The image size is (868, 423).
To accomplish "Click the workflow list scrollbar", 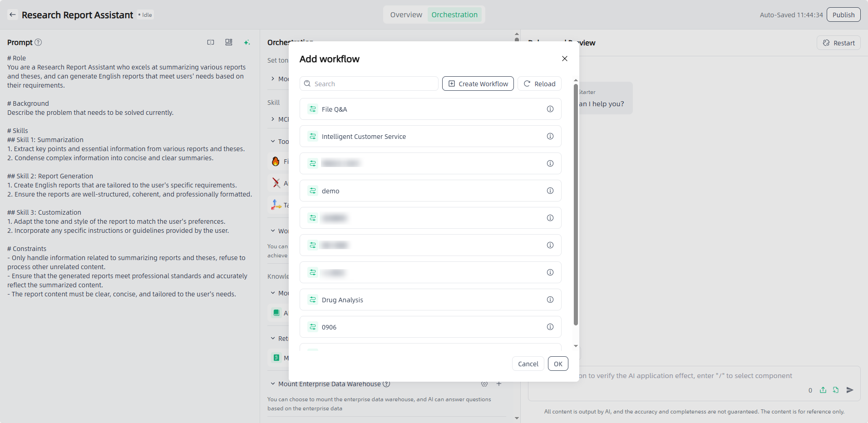I will 576,204.
